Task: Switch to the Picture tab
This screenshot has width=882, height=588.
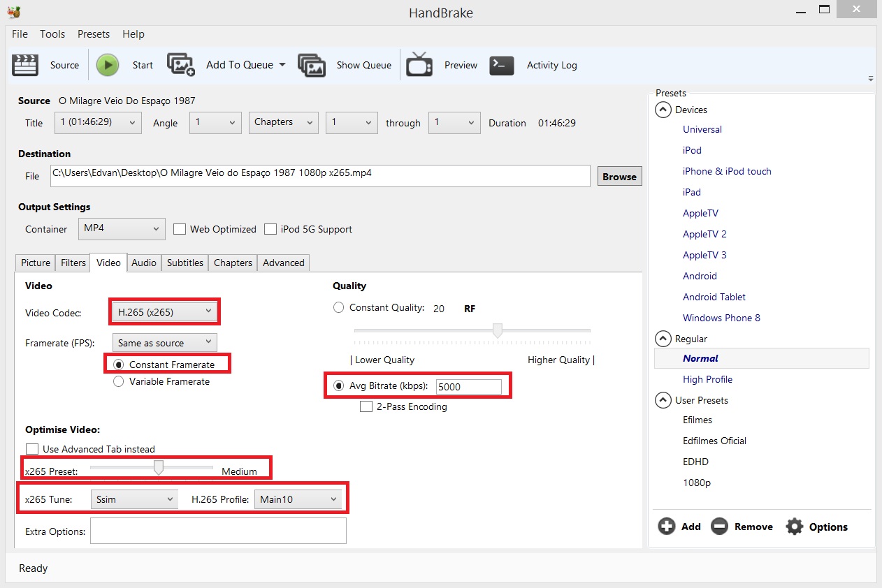Action: click(x=36, y=263)
